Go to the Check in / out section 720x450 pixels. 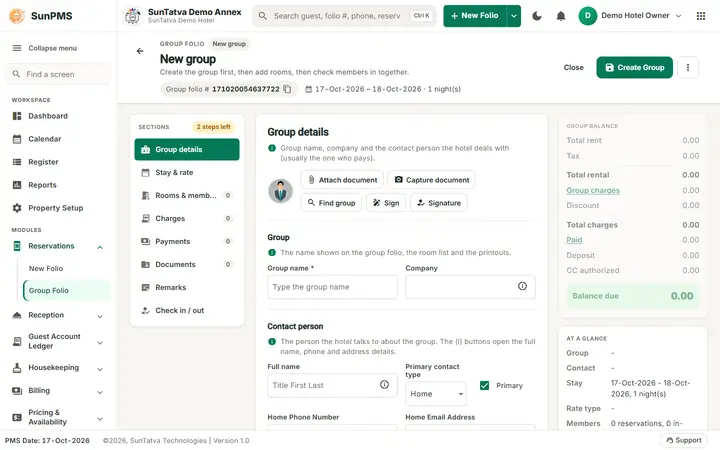pos(187,310)
